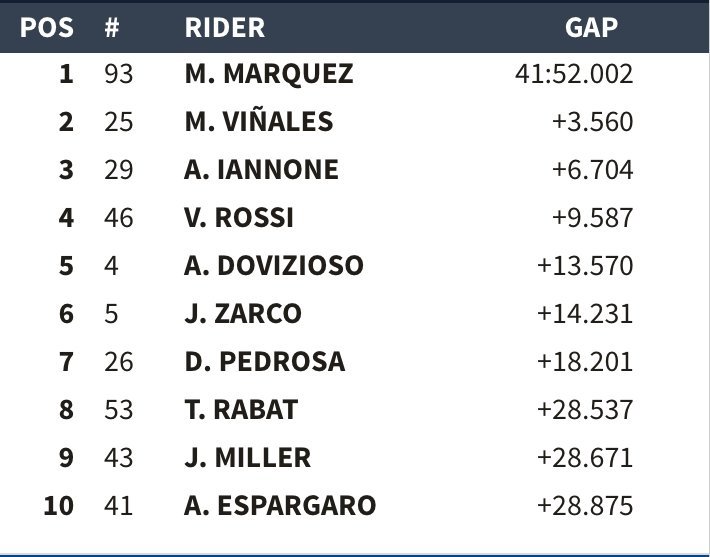Open rider M. VIÑALES entry
This screenshot has width=710, height=557.
258,122
